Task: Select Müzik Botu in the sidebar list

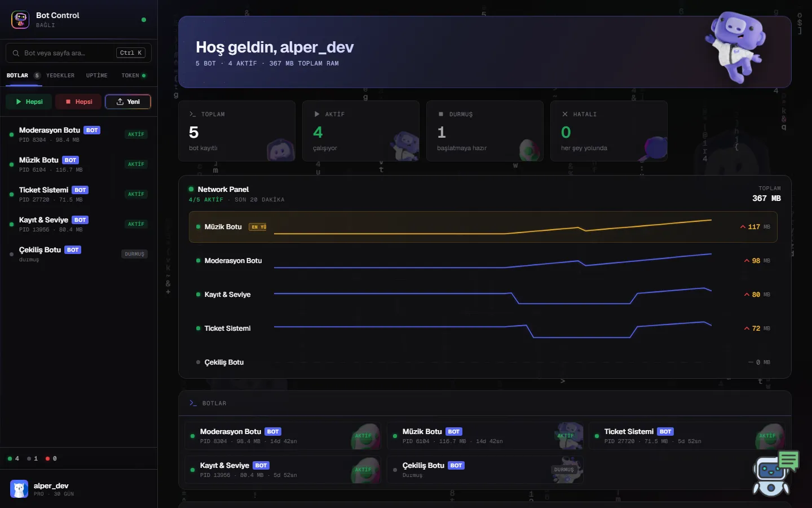Action: [78, 164]
